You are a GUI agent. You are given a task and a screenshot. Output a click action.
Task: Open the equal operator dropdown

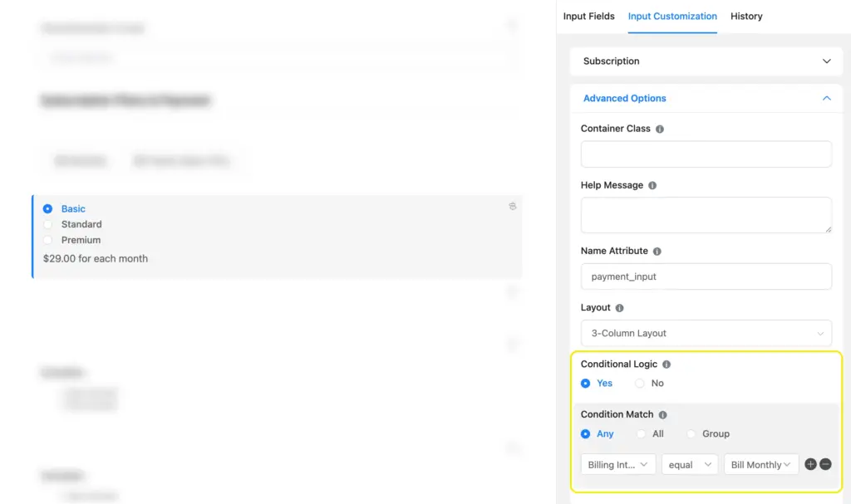coord(690,465)
